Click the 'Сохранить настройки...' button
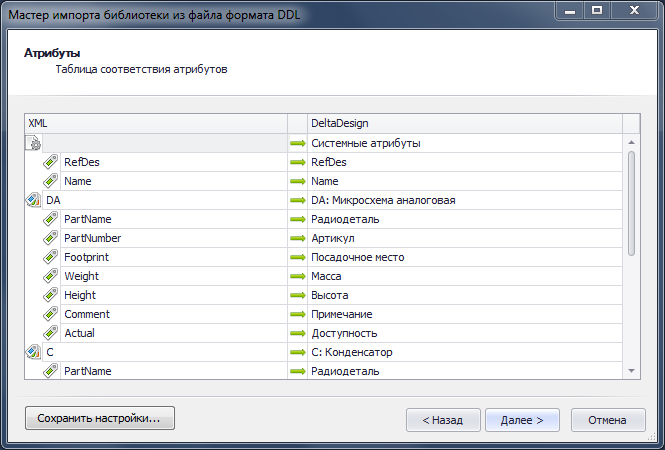 pos(100,418)
